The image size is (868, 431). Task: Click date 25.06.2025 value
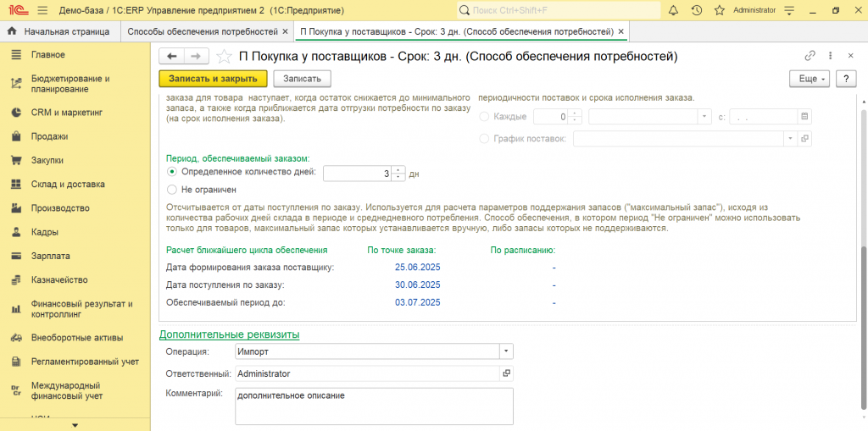417,268
